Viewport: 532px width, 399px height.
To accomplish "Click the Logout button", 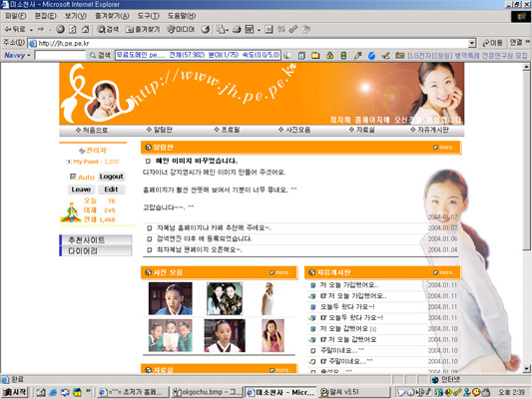I will 111,177.
